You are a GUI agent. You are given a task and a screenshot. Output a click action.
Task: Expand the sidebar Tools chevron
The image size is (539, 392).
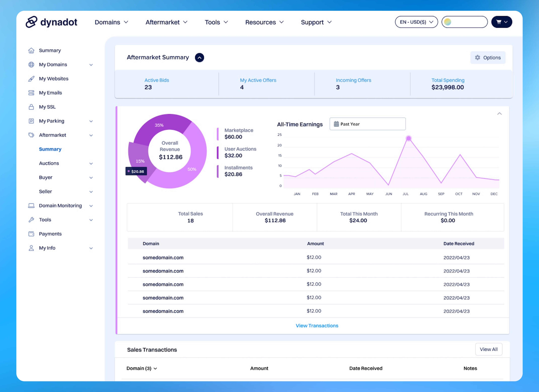[x=91, y=220]
